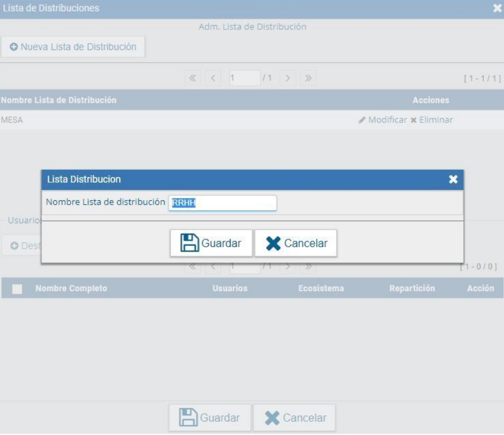The width and height of the screenshot is (504, 435).
Task: Close the Lista Distribucion dialog with X
Action: (453, 180)
